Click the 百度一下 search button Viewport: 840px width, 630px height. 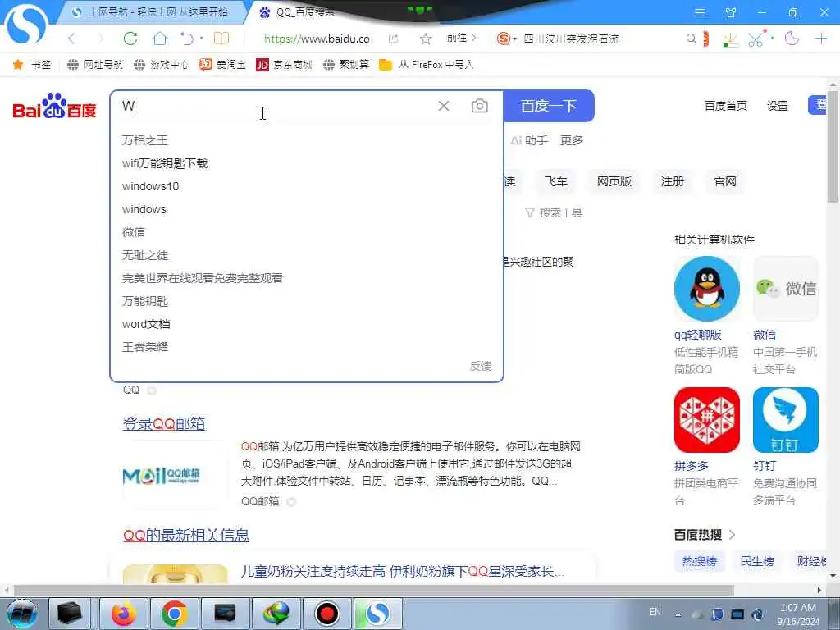click(549, 106)
